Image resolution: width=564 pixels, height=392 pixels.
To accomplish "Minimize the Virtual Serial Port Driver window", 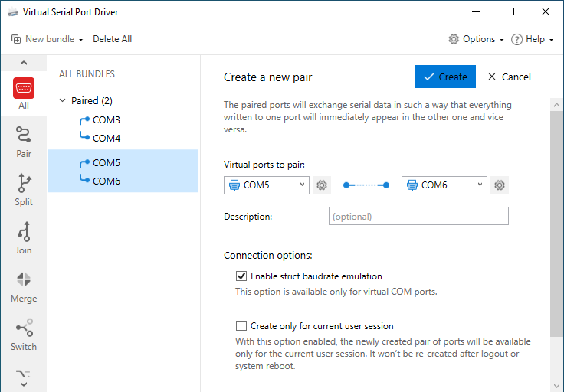I will click(x=476, y=11).
